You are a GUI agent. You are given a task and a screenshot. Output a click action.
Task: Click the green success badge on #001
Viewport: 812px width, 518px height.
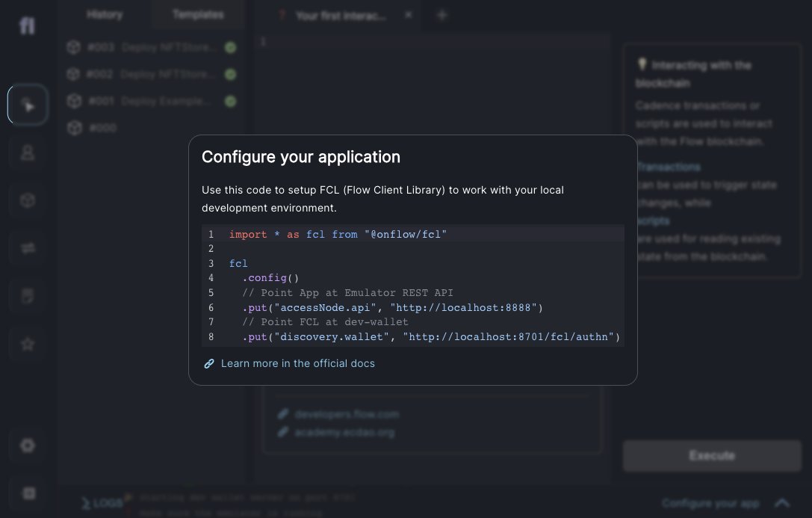pyautogui.click(x=230, y=101)
